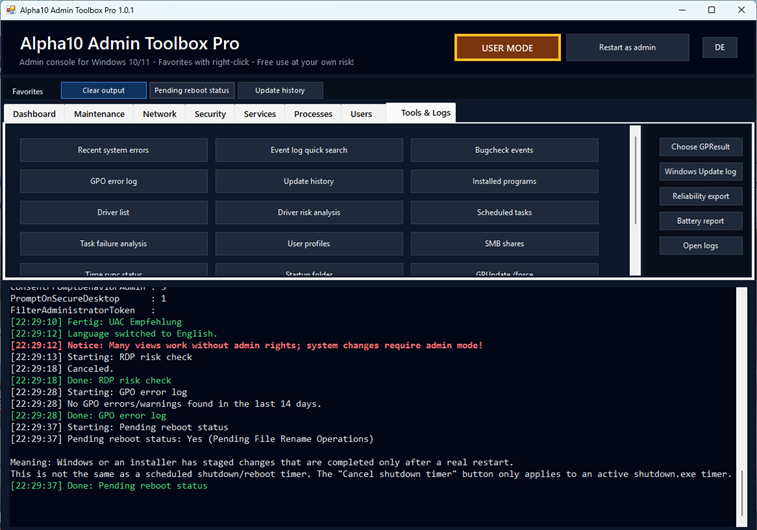Image resolution: width=757 pixels, height=530 pixels.
Task: Open the Network tab
Action: pos(159,114)
